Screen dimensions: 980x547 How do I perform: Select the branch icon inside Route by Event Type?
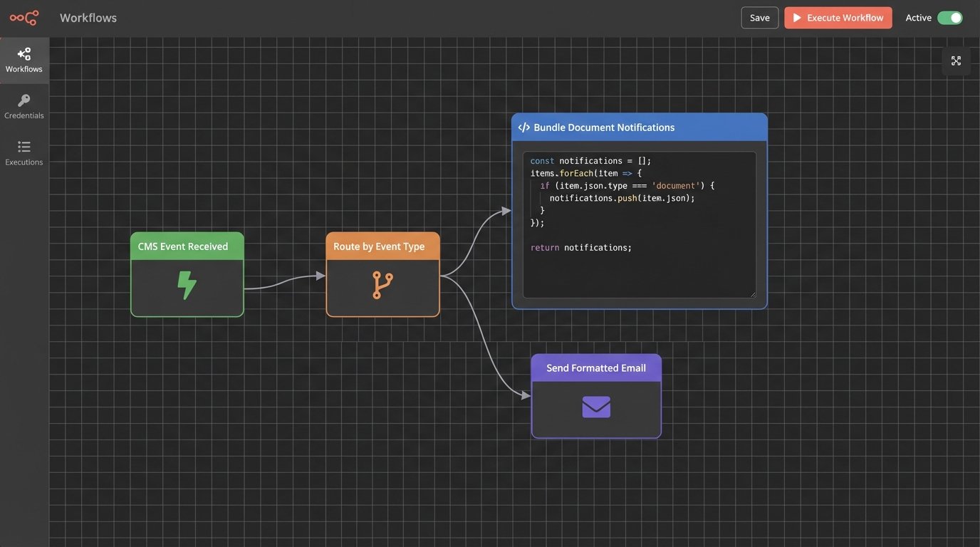[x=382, y=283]
